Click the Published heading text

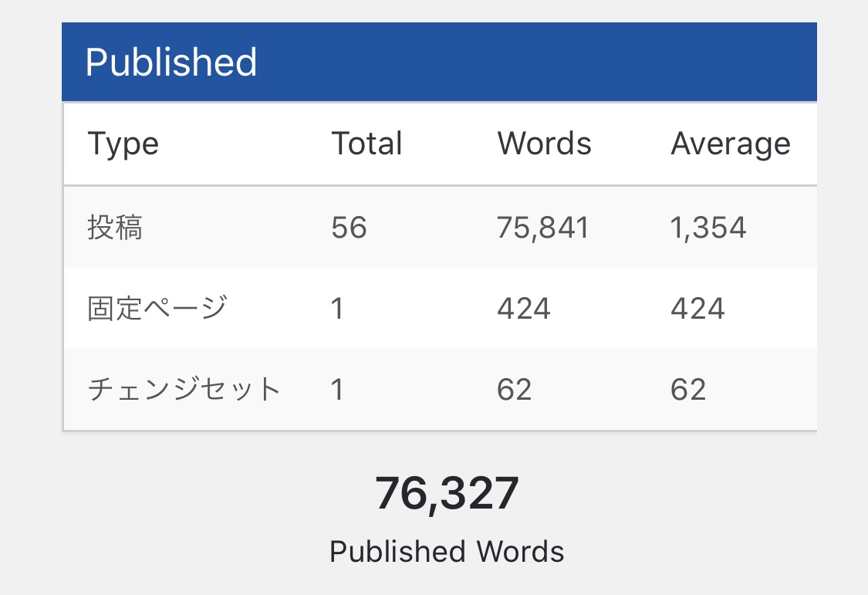171,62
